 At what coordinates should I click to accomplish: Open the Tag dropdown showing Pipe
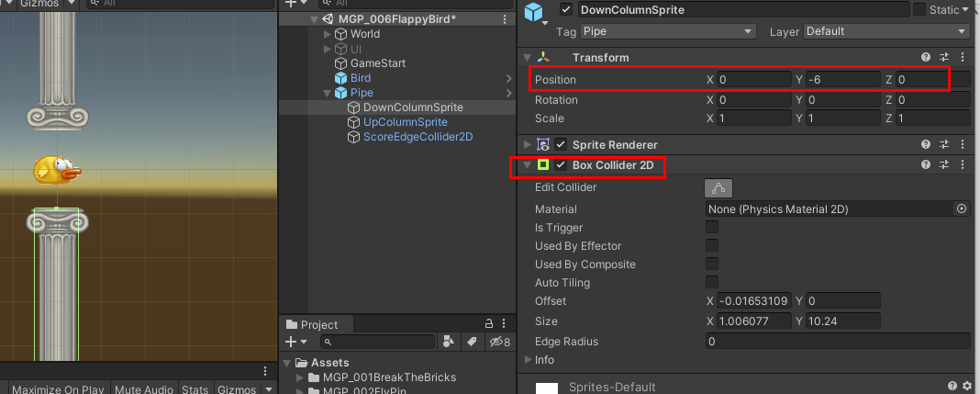click(x=668, y=30)
